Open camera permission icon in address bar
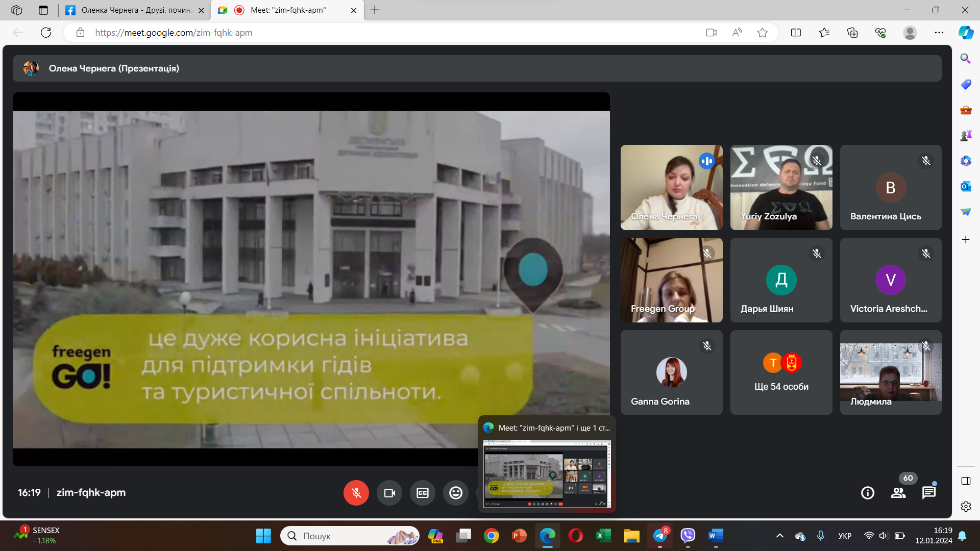Viewport: 980px width, 551px height. [712, 33]
